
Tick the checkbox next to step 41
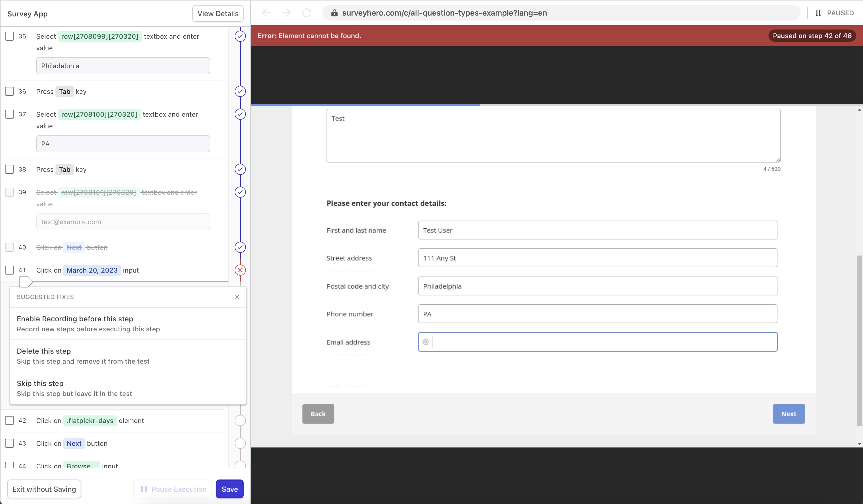point(9,270)
